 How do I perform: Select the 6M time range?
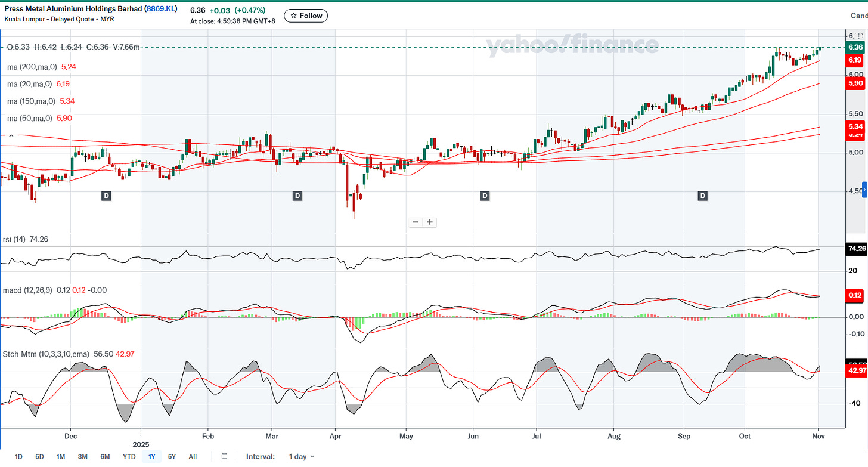pyautogui.click(x=104, y=456)
